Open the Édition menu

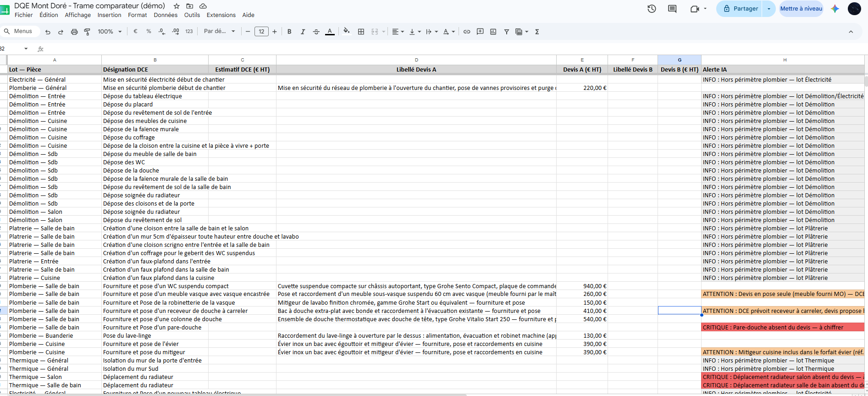pos(49,15)
